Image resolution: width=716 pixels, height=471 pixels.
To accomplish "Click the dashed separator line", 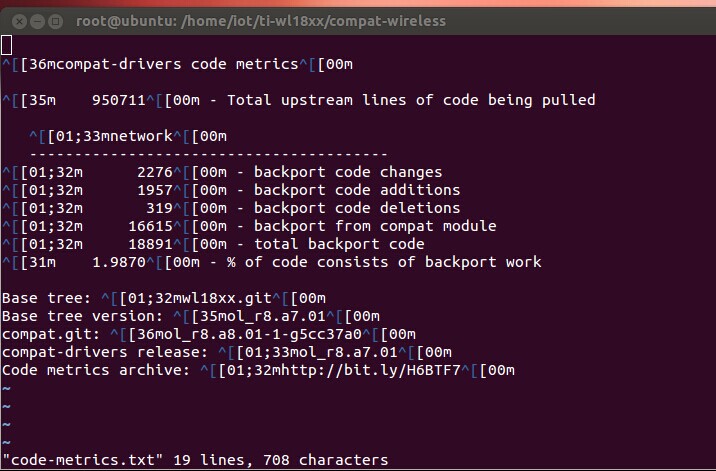I will pos(208,154).
